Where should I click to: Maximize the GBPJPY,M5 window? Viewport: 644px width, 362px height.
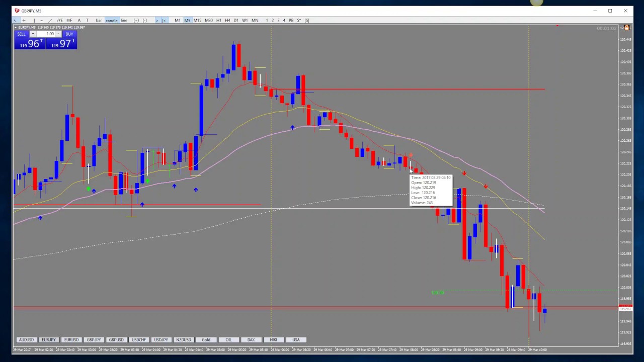tap(610, 11)
